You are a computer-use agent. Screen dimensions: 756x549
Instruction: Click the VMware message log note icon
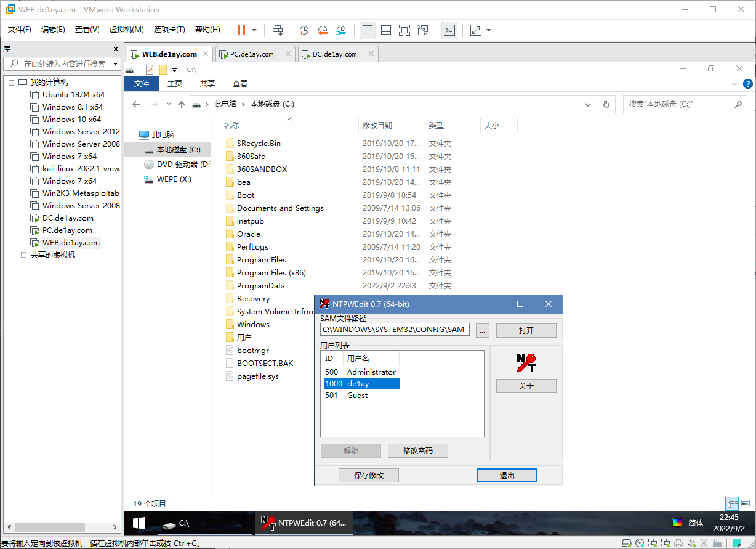click(736, 543)
